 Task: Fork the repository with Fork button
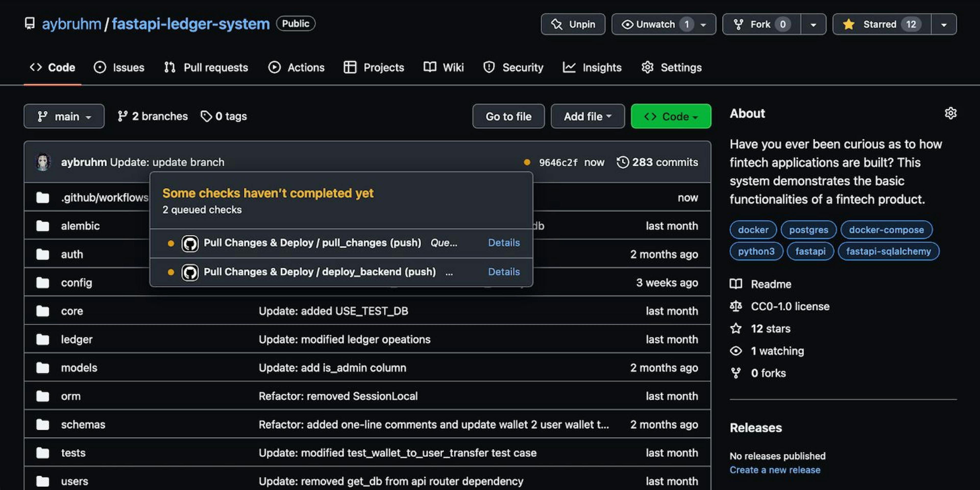pos(762,24)
